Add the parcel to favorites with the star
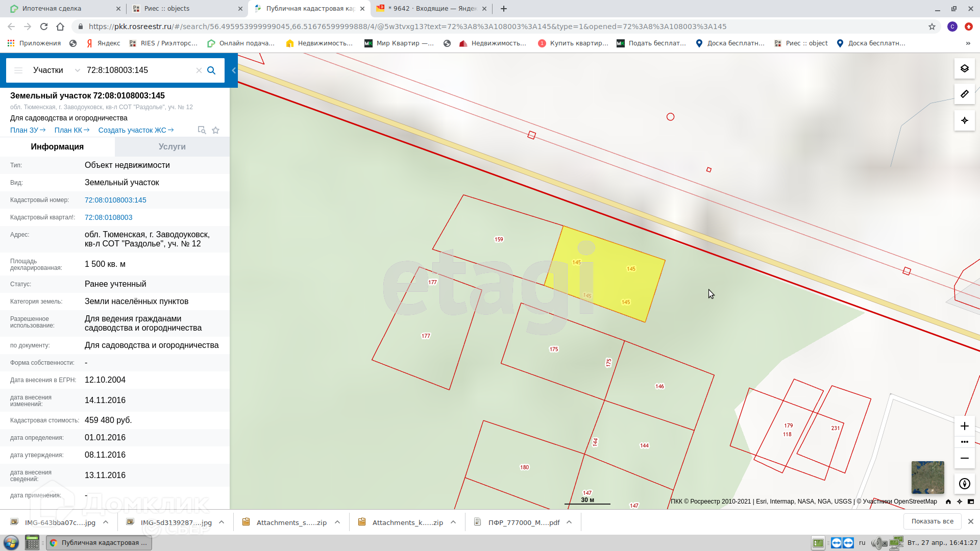The height and width of the screenshot is (551, 980). coord(216,130)
